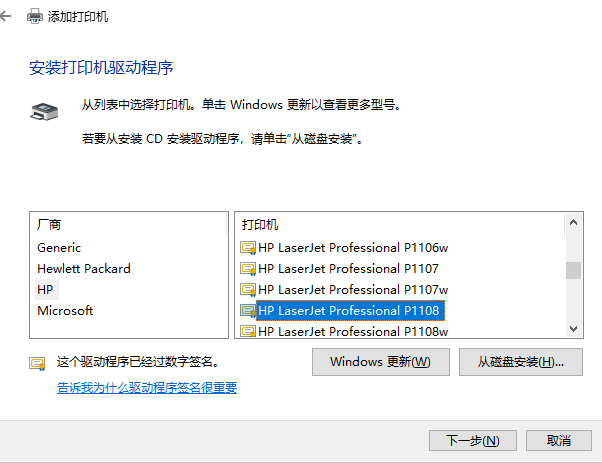602x463 pixels.
Task: Select Microsoft as the manufacturer
Action: (x=65, y=311)
